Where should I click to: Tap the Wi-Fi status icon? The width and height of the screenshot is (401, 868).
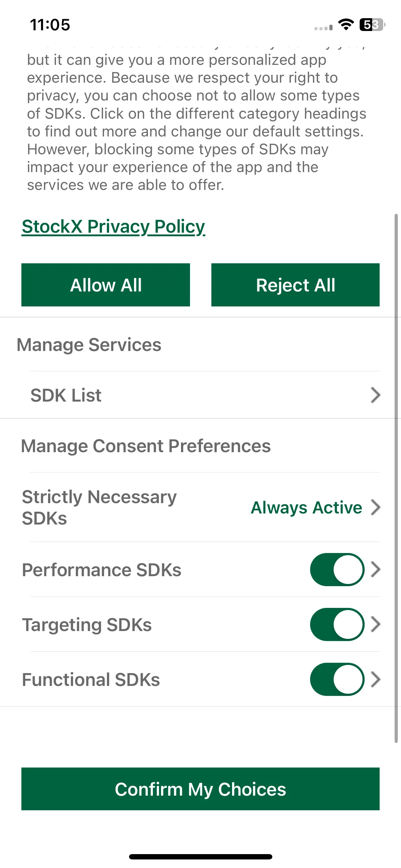[x=346, y=24]
